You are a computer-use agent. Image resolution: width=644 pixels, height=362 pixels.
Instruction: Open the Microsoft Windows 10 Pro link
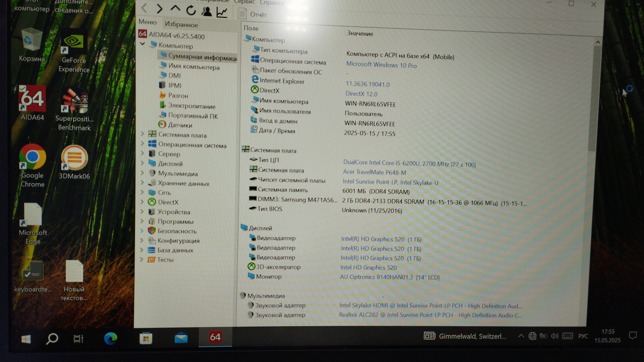(381, 65)
